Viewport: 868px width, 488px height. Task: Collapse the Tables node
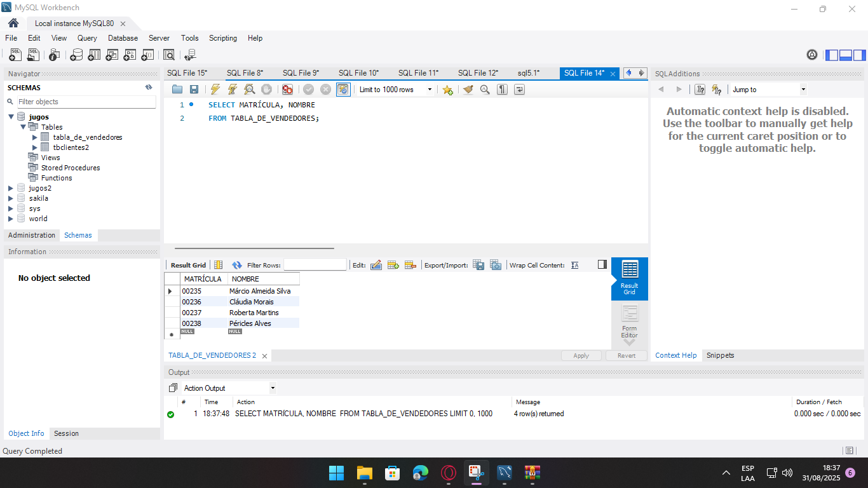pyautogui.click(x=23, y=127)
